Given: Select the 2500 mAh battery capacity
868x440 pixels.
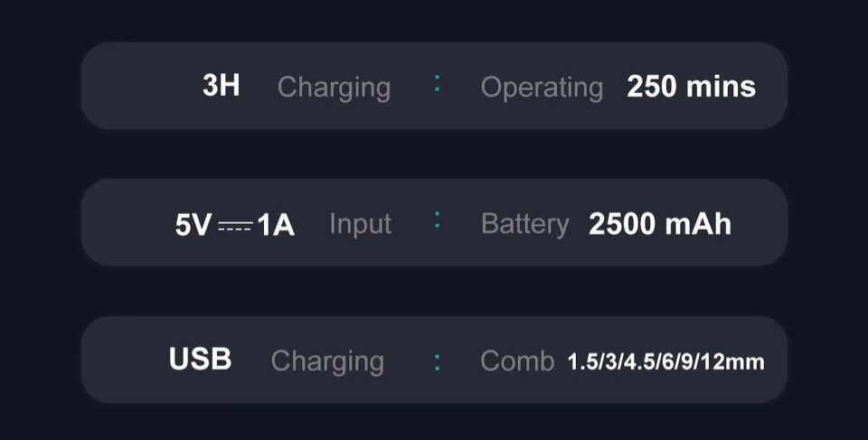Looking at the screenshot, I should (660, 223).
